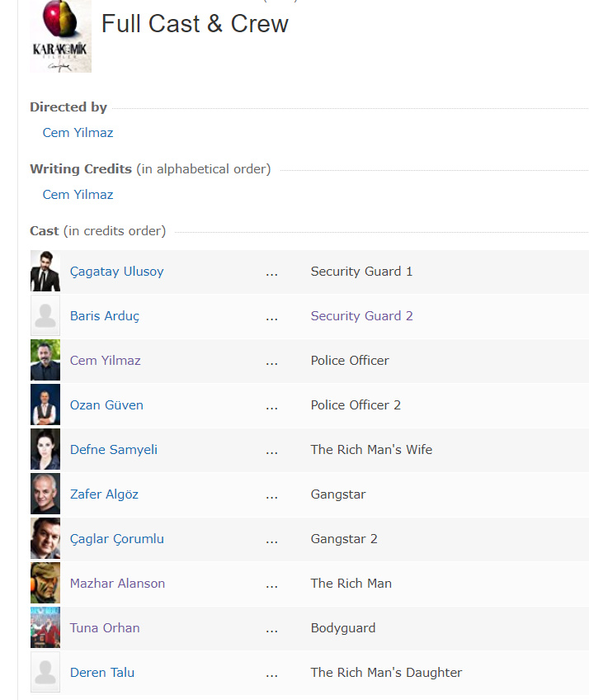
Task: Click Cem Yilmaz's cast headshot
Action: pyautogui.click(x=45, y=361)
